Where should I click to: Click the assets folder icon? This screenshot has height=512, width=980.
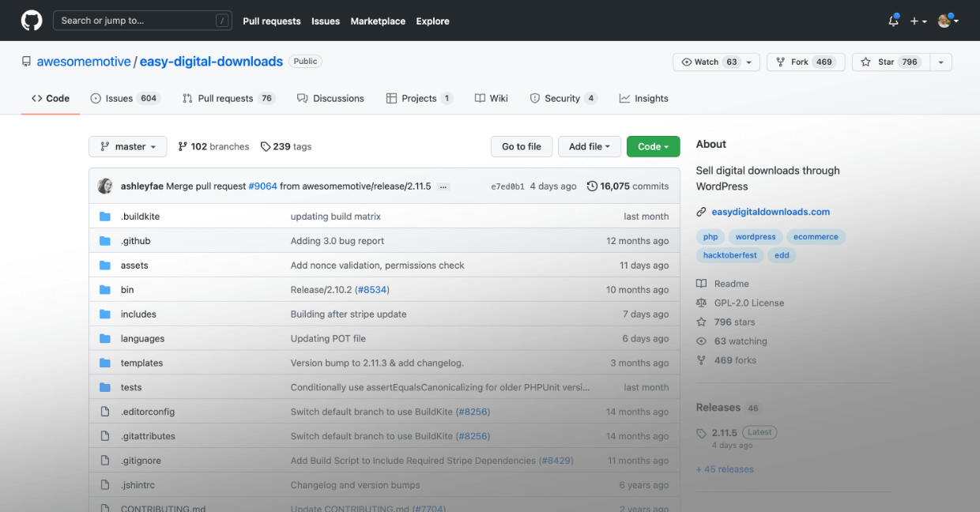(105, 265)
